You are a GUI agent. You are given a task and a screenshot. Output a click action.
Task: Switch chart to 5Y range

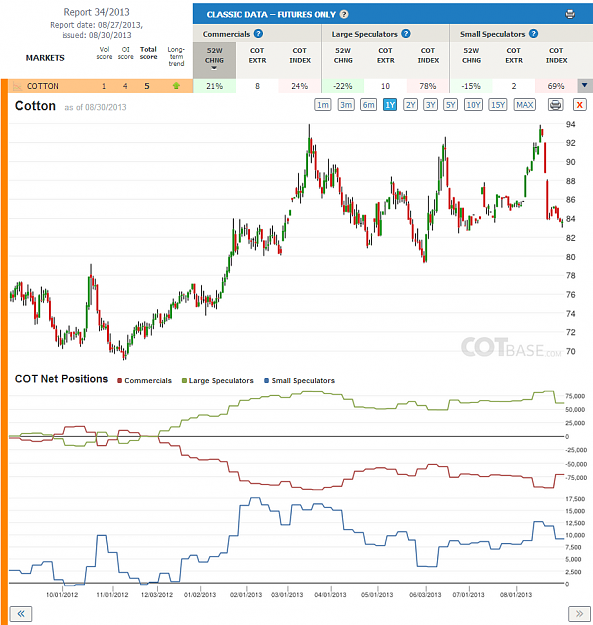[x=450, y=105]
